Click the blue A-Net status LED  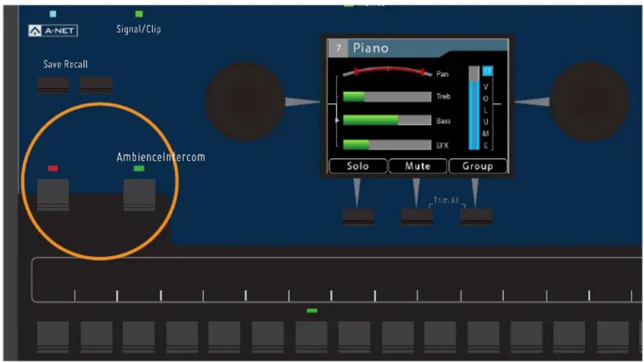[x=53, y=14]
